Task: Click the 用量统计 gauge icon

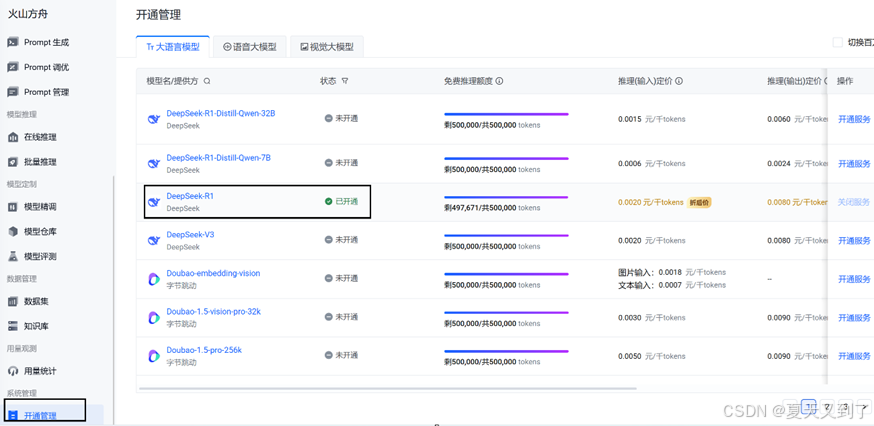Action: click(13, 371)
